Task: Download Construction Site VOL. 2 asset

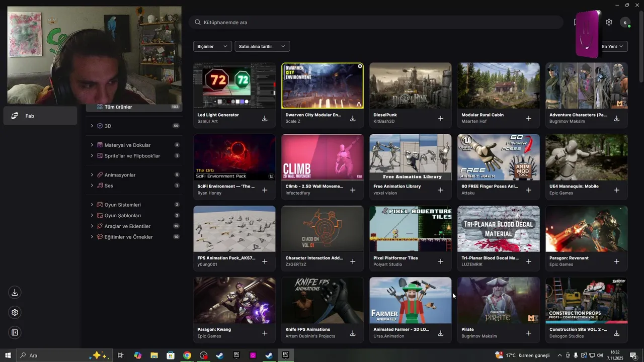Action: pos(617,333)
